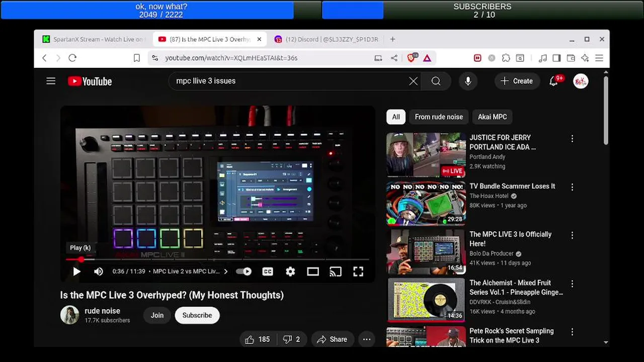
Task: Open Leo AI sparkle icon
Action: [x=585, y=58]
